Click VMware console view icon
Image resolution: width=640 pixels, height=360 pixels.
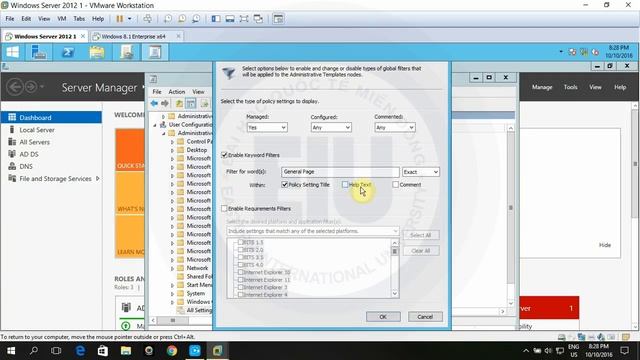(278, 19)
